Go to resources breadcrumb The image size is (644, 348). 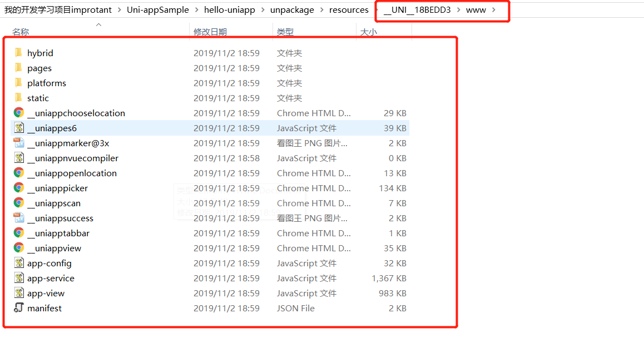click(x=349, y=10)
